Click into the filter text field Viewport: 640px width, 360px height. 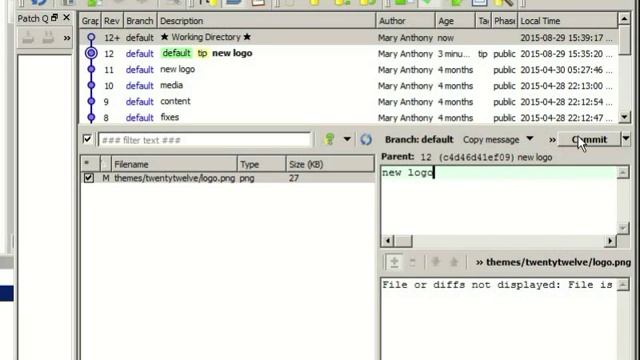pyautogui.click(x=204, y=140)
